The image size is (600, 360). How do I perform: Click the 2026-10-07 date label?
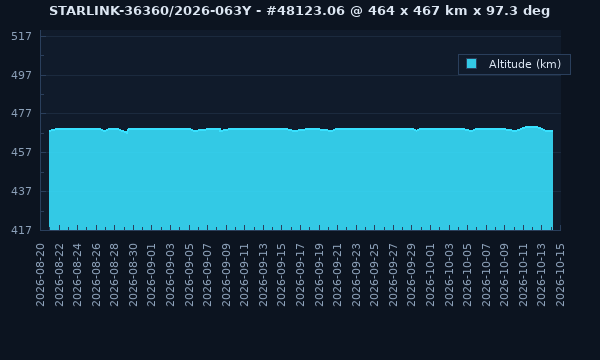486,275
